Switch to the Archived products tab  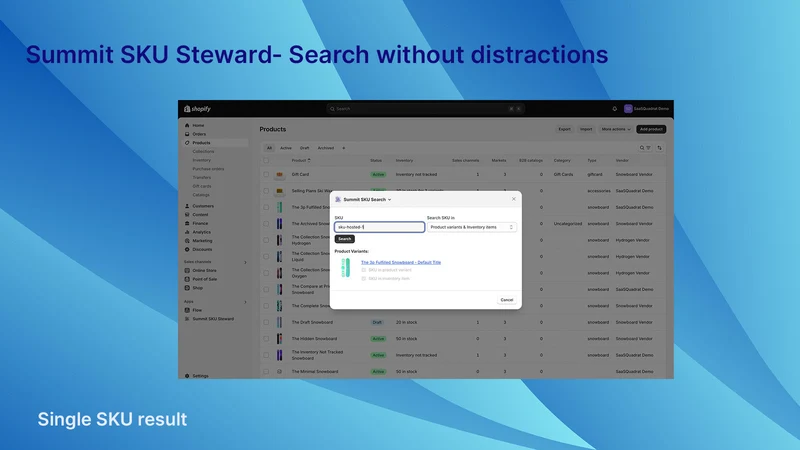(x=326, y=148)
